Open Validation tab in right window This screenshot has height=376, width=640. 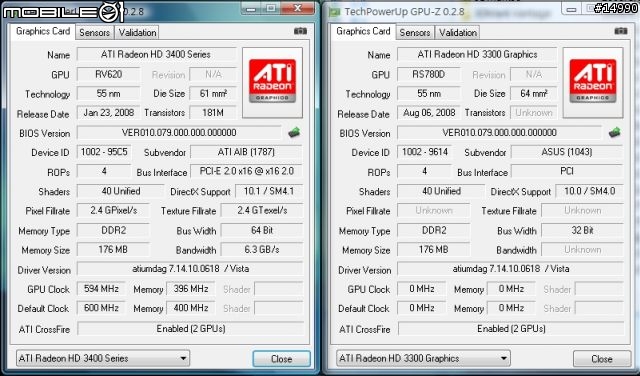coord(458,33)
